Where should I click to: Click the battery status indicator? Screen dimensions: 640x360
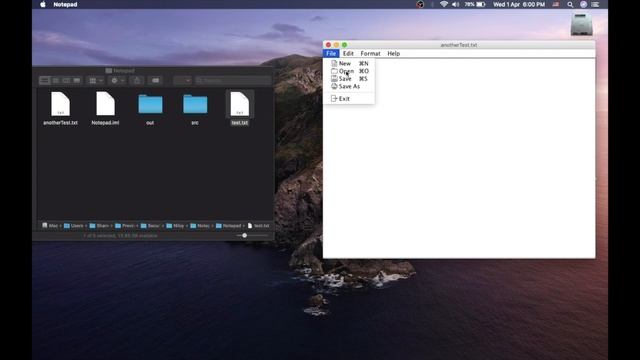click(x=475, y=4)
